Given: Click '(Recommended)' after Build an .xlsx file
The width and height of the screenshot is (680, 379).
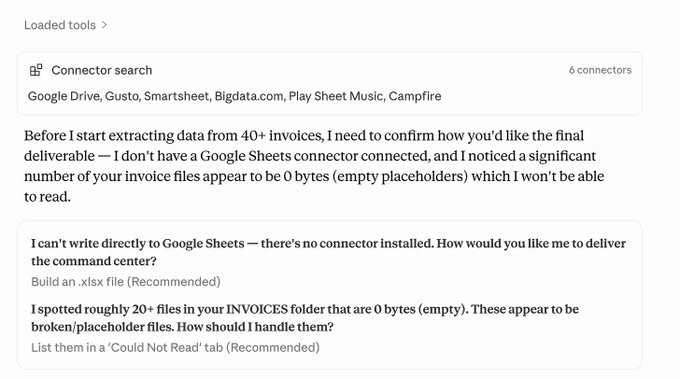Looking at the screenshot, I should 173,282.
